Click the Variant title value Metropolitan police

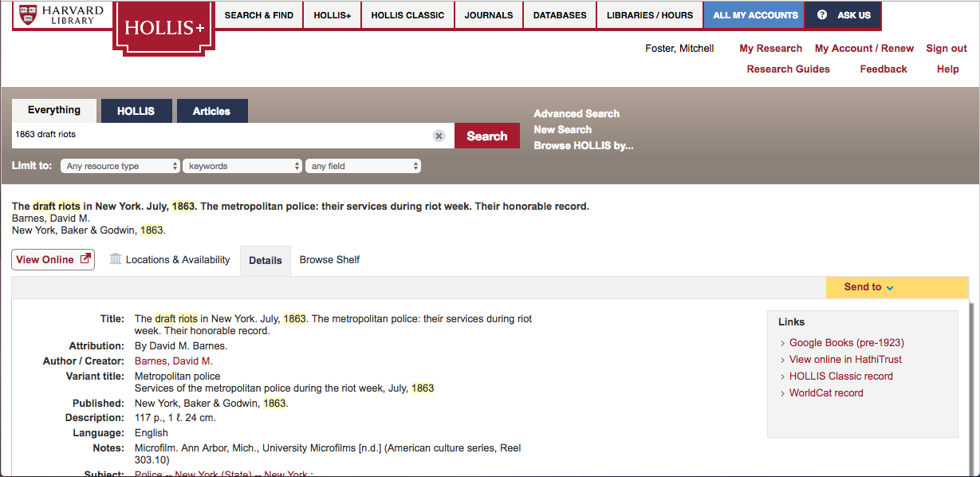pos(178,376)
